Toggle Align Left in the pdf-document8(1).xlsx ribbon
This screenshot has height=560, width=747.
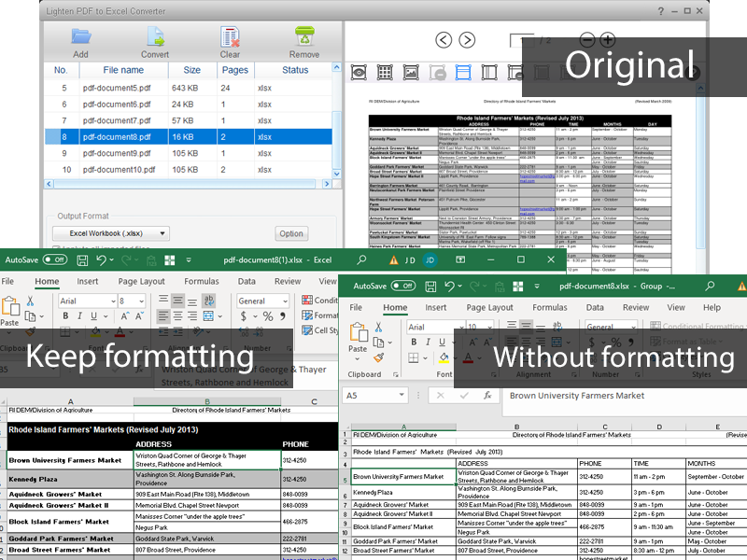[x=163, y=315]
